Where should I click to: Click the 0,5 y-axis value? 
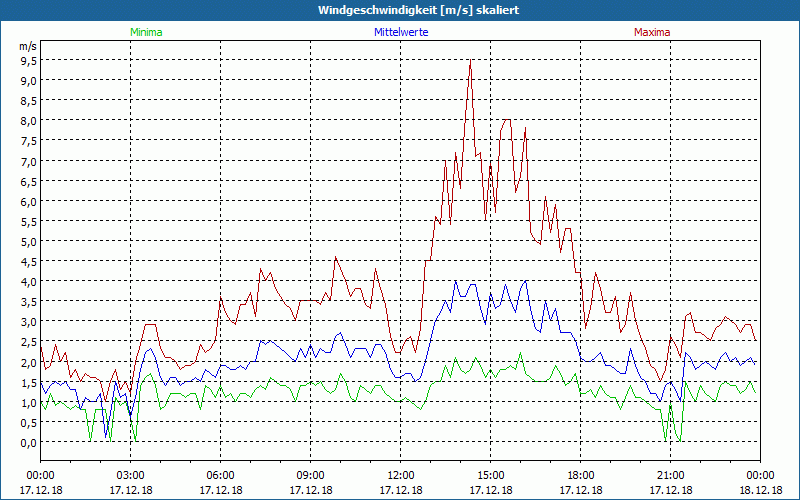tap(28, 422)
